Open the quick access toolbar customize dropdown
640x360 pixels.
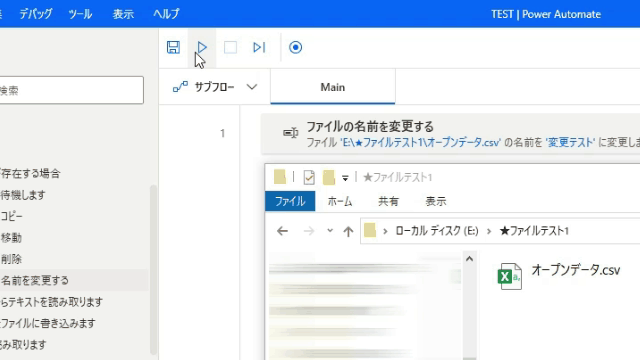pos(345,178)
